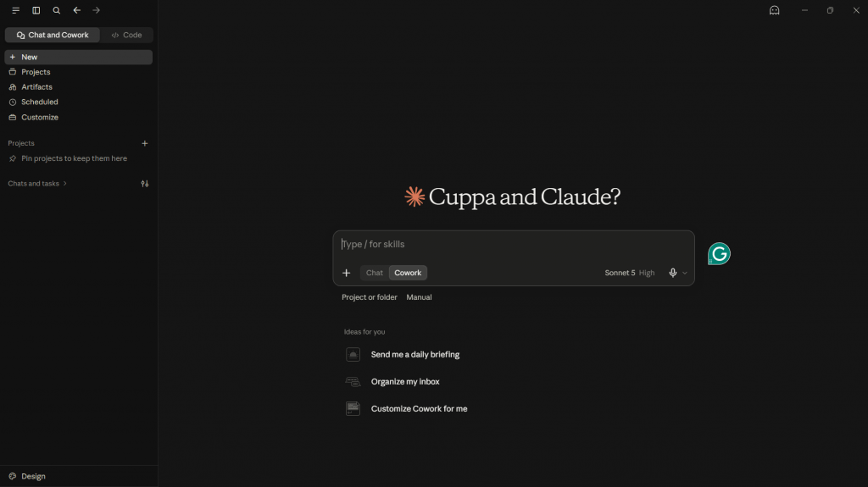Open Artifacts in the sidebar
Screen dimensions: 868x487
tap(79, 87)
